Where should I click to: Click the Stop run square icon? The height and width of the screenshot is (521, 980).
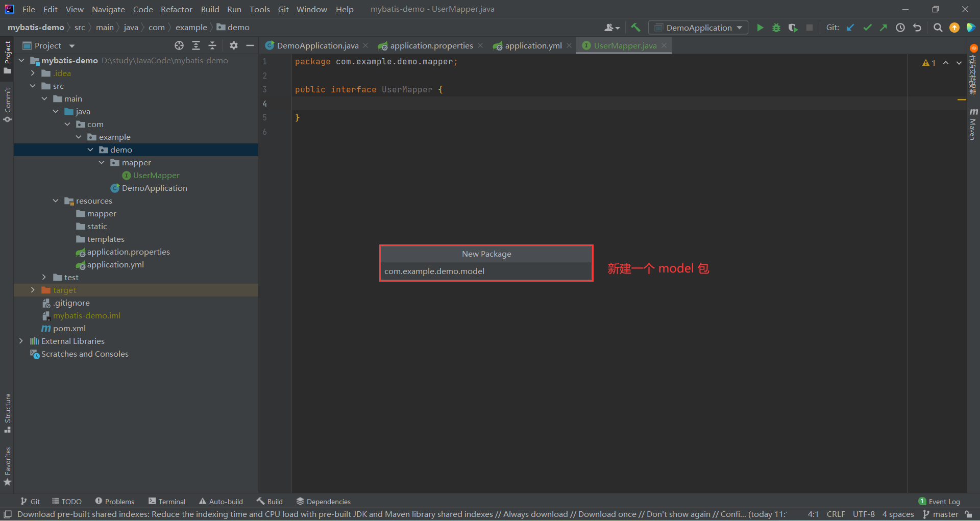810,28
